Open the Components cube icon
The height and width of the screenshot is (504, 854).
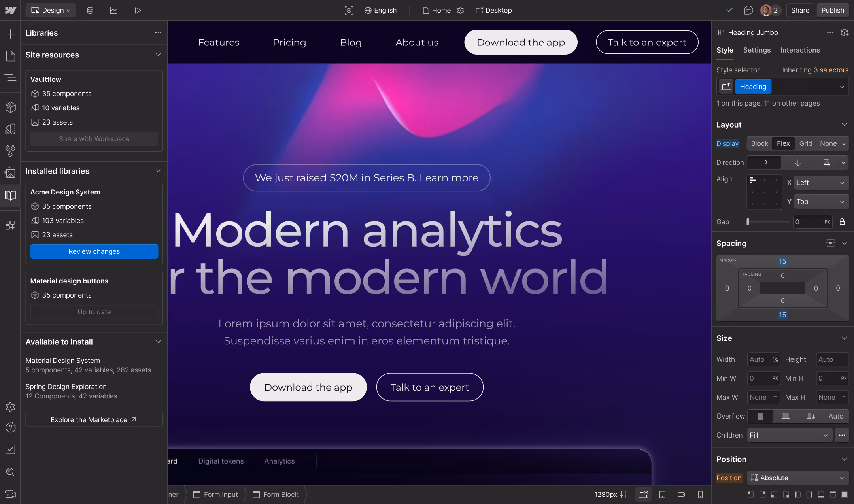pyautogui.click(x=11, y=107)
